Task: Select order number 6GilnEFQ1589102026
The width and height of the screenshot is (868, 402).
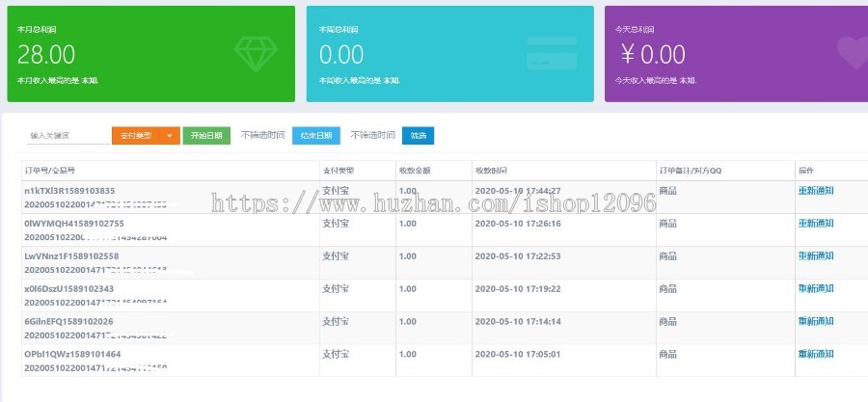Action: tap(68, 321)
